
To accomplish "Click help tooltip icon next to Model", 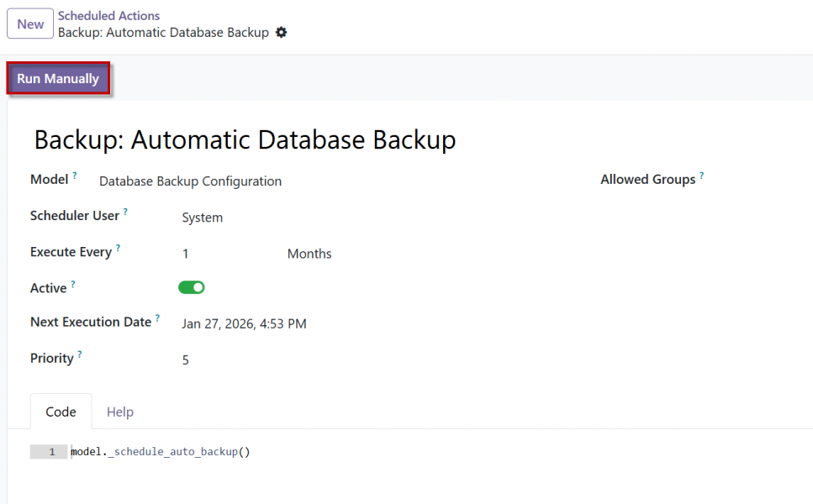I will pyautogui.click(x=74, y=176).
